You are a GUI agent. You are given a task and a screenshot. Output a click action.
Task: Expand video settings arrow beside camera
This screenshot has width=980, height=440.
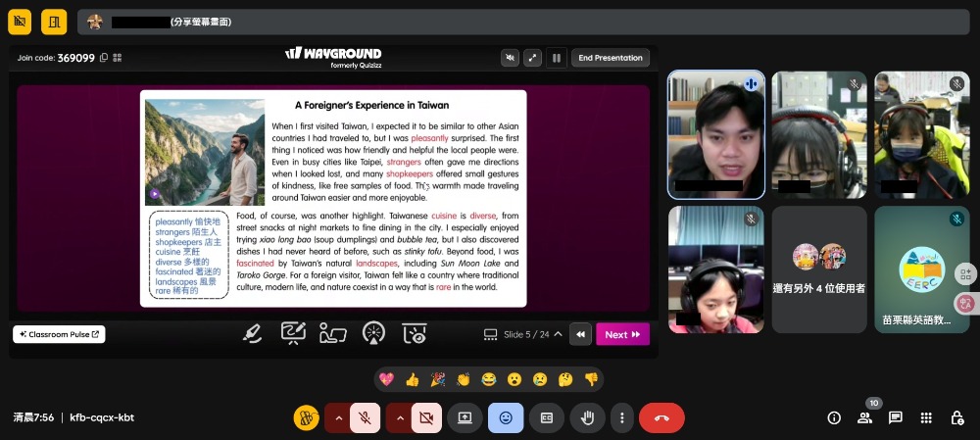click(x=398, y=417)
